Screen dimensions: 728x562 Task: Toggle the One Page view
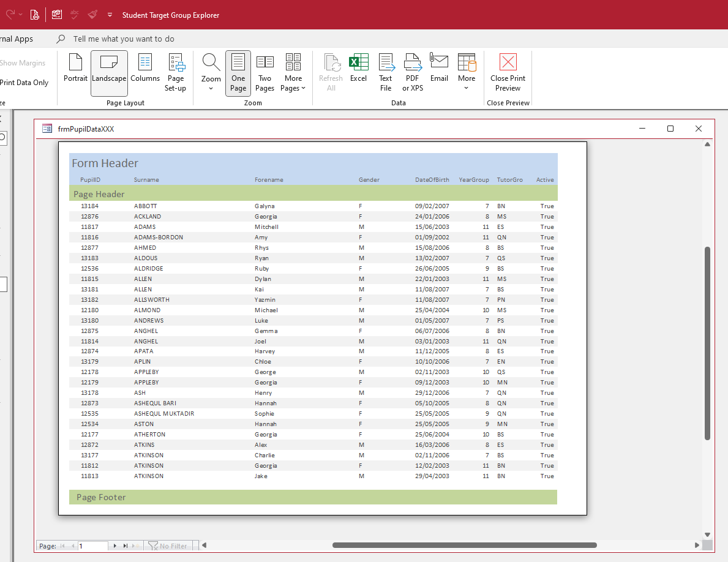click(x=238, y=73)
